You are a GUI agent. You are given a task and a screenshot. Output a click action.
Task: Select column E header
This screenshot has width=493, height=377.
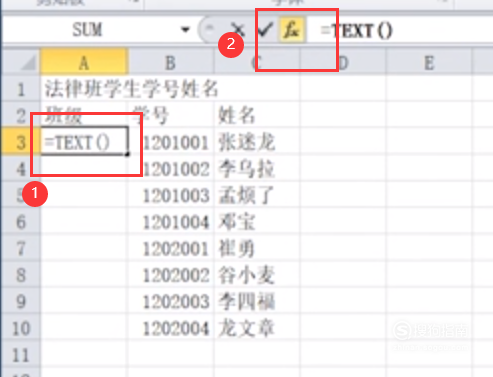coord(429,62)
